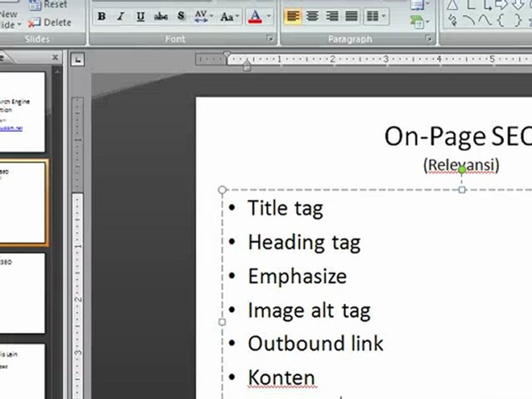Click the top-middle resize handle of the textbox
The image size is (532, 399).
tap(462, 190)
